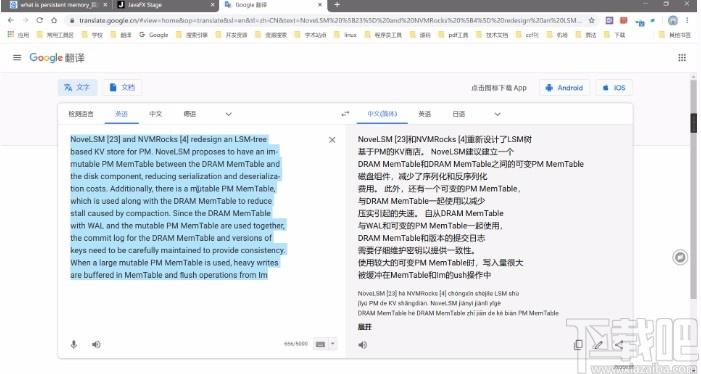Click the profile avatar in Chrome toolbar

point(673,20)
